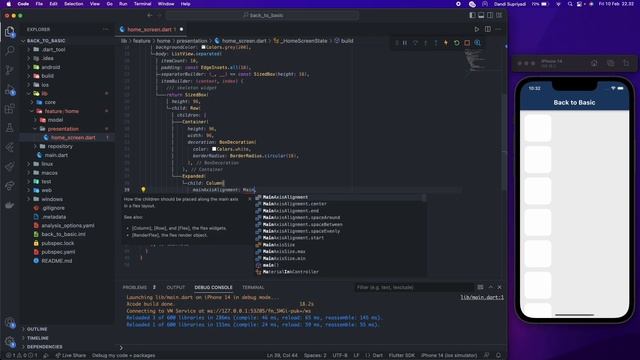Open pubspec.yaml file
Screen dimensions: 640x360
(x=58, y=252)
